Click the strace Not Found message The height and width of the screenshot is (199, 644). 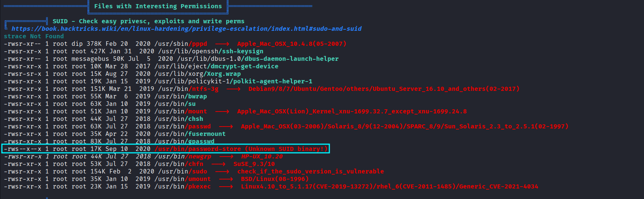point(34,36)
